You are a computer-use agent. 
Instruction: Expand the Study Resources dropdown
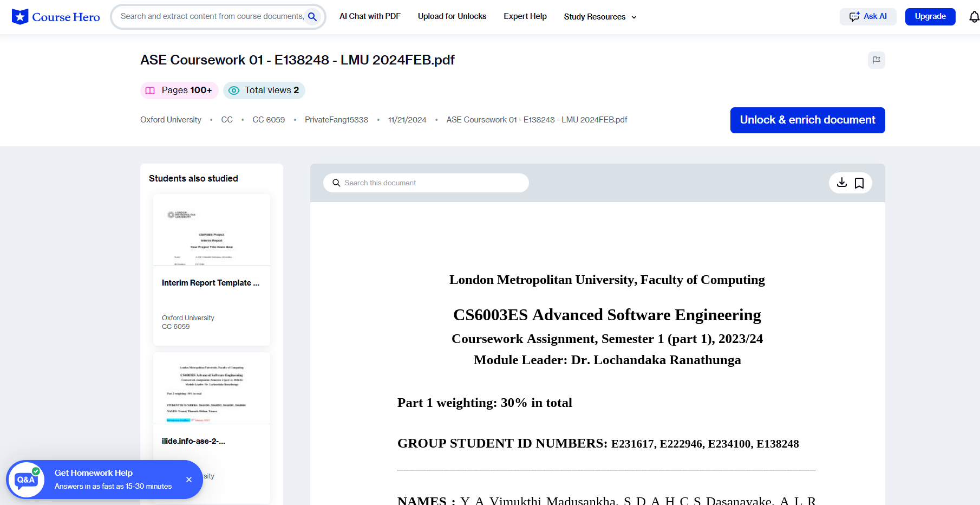pyautogui.click(x=599, y=17)
